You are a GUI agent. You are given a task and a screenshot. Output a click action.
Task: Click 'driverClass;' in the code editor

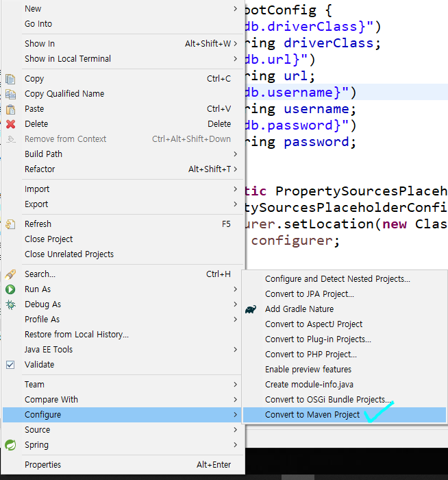[x=332, y=43]
